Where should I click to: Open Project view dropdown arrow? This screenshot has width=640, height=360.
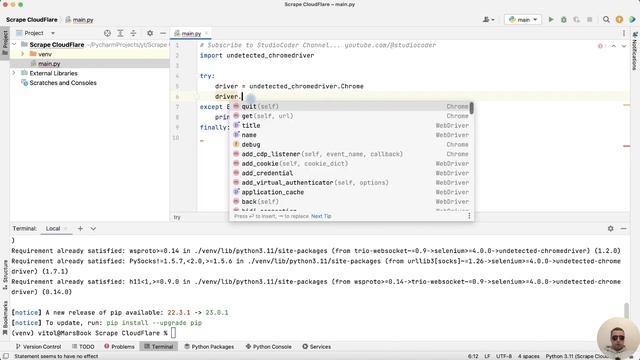(x=53, y=33)
